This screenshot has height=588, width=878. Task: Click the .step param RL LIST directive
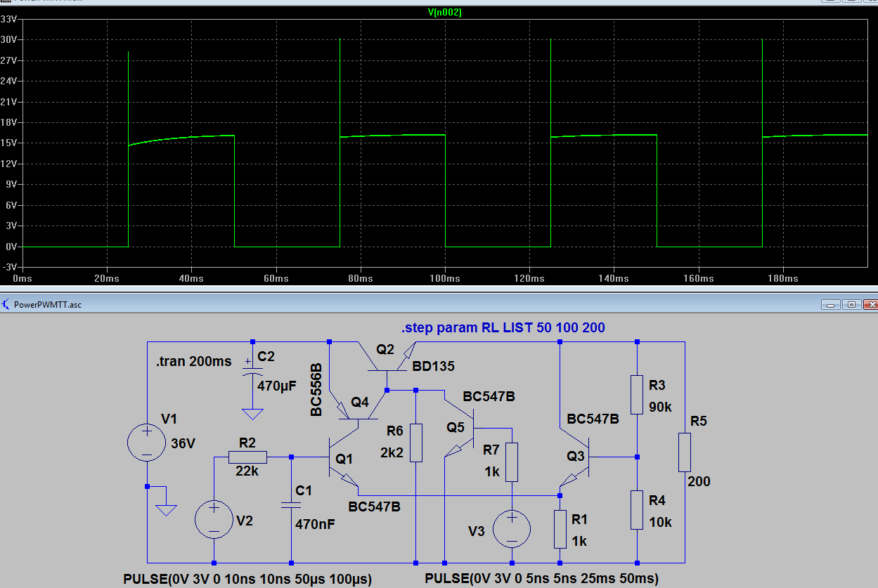(x=503, y=327)
